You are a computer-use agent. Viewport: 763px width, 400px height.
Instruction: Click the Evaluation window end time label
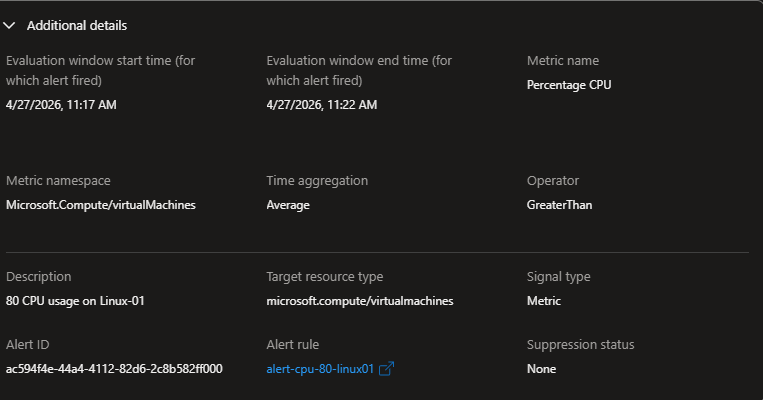tap(359, 71)
